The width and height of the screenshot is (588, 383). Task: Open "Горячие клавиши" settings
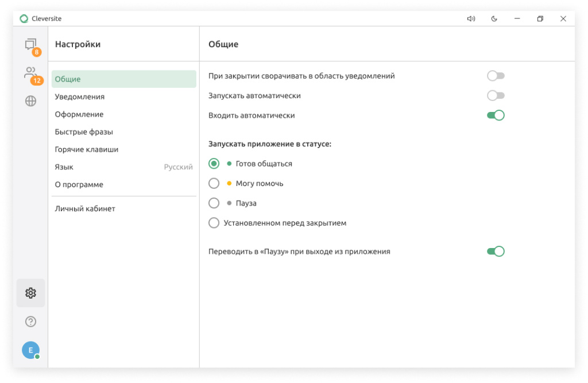[87, 149]
